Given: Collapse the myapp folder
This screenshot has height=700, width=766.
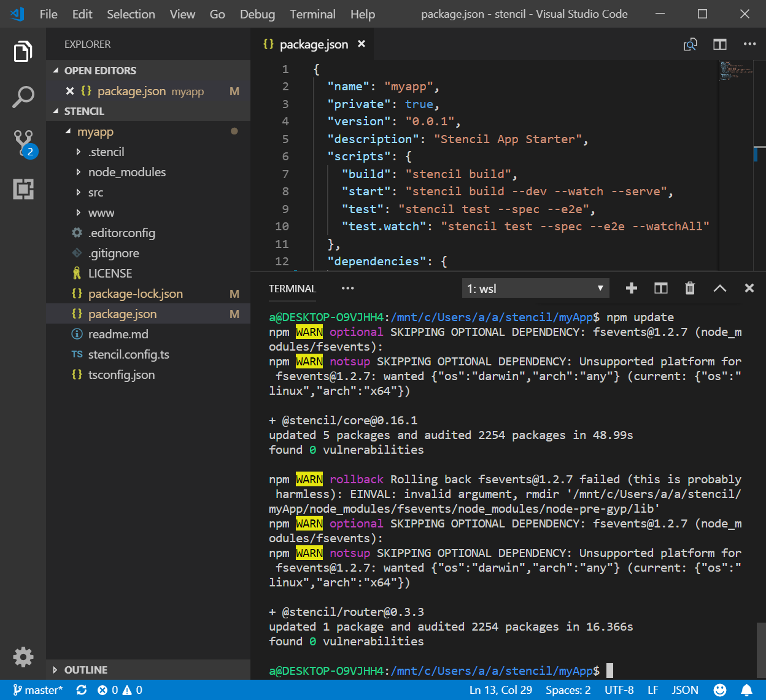Looking at the screenshot, I should tap(148, 131).
